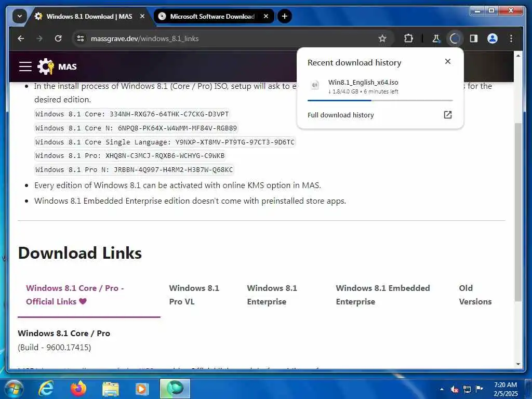532x399 pixels.
Task: Click the active browser taskbar button
Action: click(x=175, y=389)
